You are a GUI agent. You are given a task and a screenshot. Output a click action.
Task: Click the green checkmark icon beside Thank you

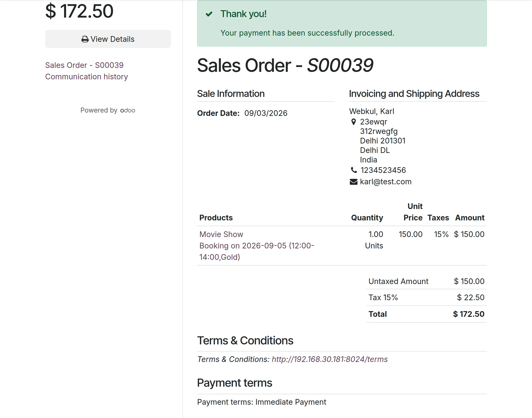coord(209,14)
